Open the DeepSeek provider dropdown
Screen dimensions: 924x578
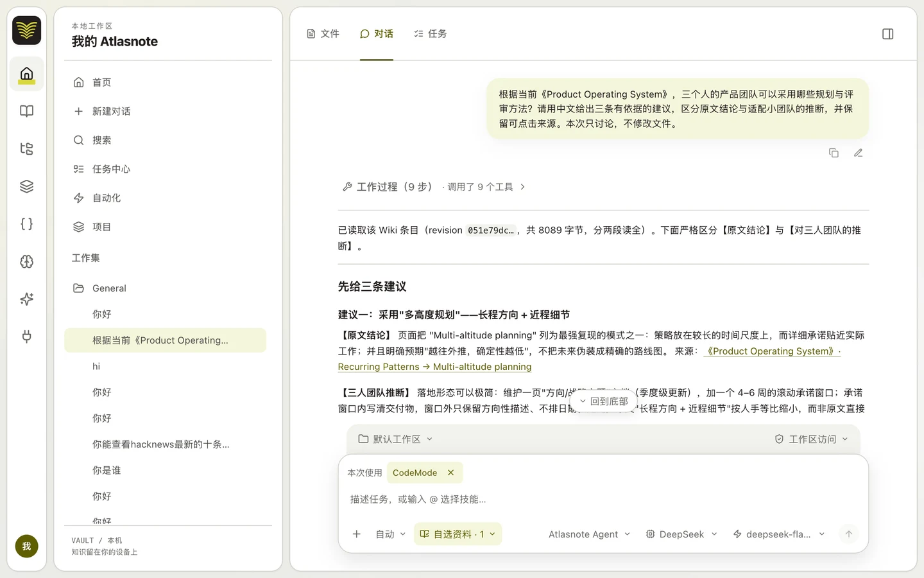[681, 534]
